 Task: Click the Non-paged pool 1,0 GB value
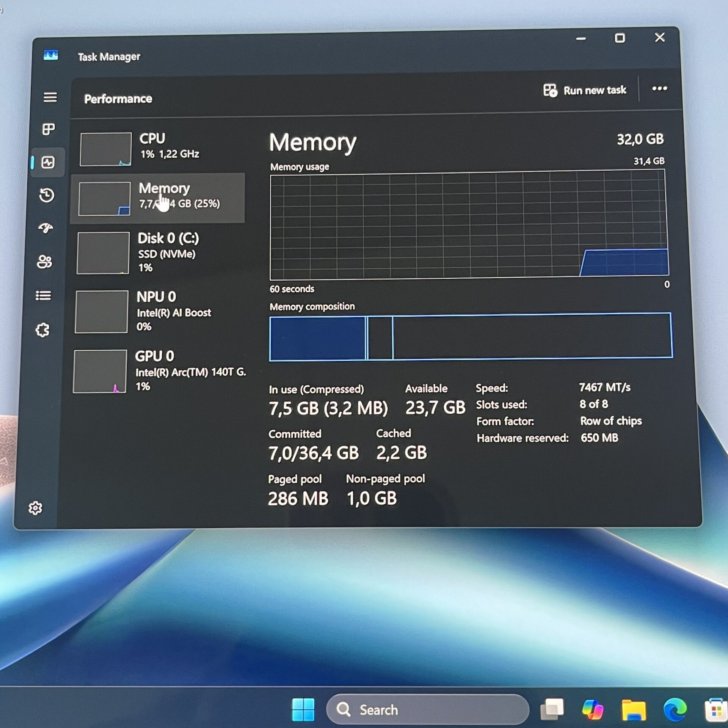[372, 498]
